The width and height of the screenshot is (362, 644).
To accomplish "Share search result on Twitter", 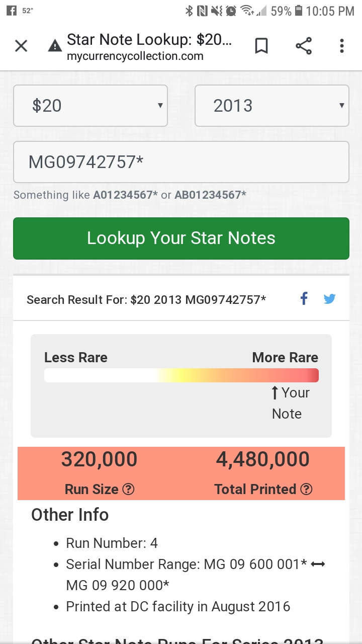I will pyautogui.click(x=330, y=299).
